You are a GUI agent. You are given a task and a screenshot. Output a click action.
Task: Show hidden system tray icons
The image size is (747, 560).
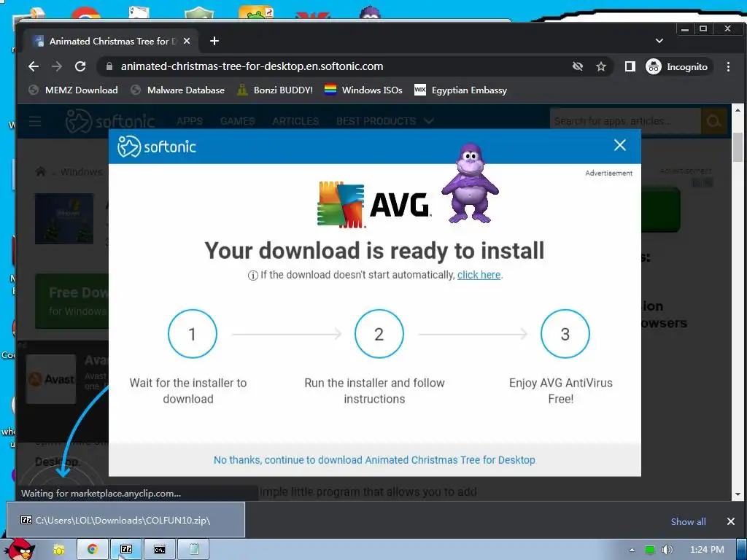point(632,550)
